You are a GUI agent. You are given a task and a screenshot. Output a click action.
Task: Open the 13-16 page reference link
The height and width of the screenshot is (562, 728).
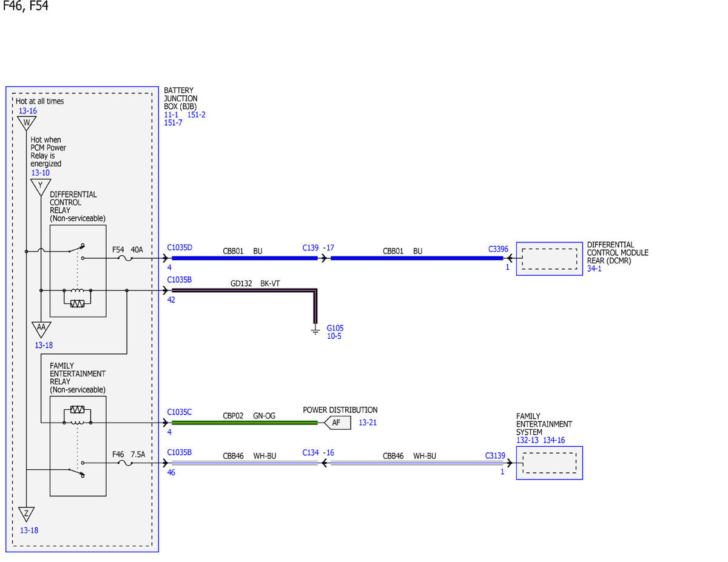point(27,111)
